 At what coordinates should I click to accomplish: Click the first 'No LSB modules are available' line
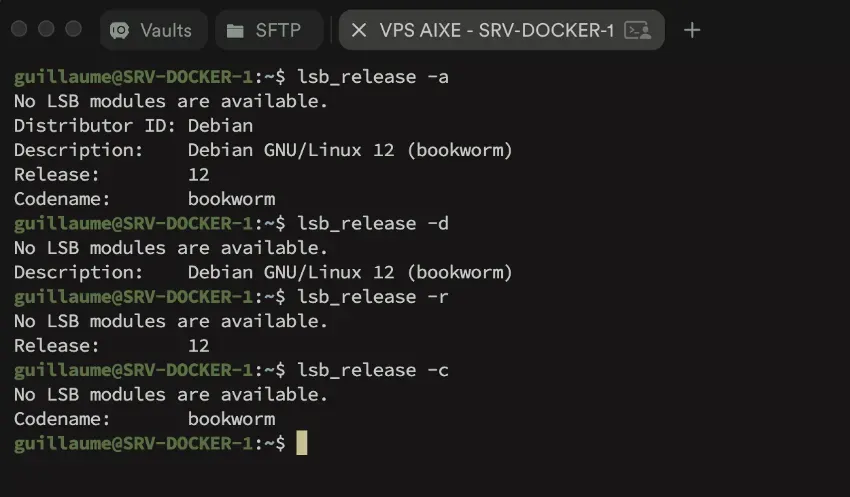pos(171,101)
